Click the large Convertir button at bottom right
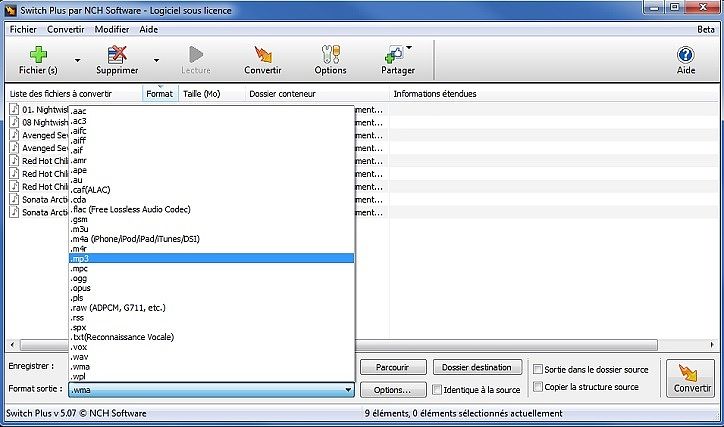724x427 pixels. 690,378
